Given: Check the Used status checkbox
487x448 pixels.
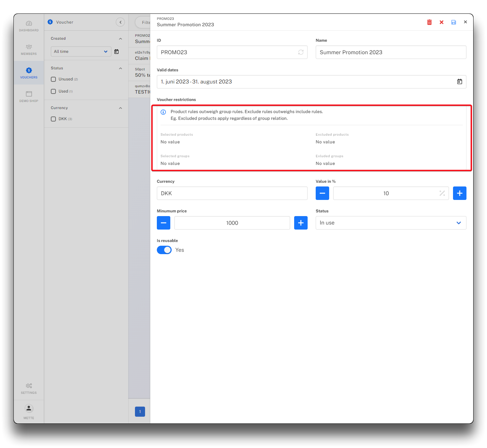Looking at the screenshot, I should (x=54, y=92).
